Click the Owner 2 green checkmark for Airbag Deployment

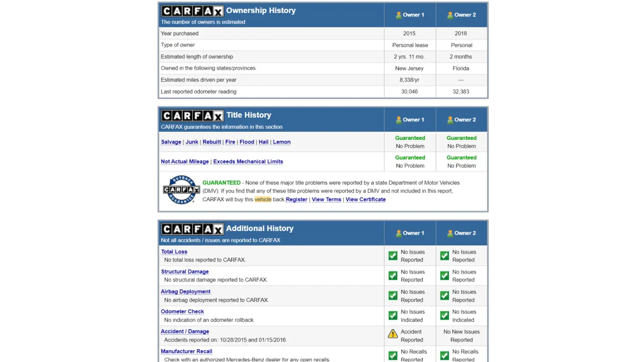click(444, 295)
